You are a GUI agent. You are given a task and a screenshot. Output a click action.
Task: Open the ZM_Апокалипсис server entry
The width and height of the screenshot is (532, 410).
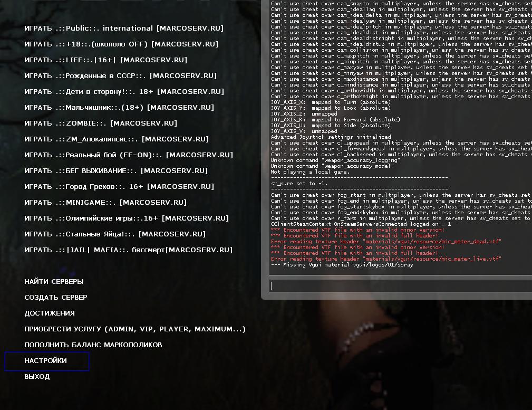[116, 139]
